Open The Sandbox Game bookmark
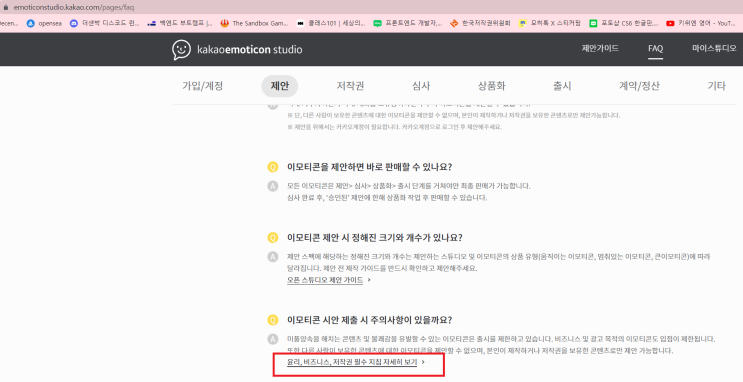743x382 pixels. point(254,23)
